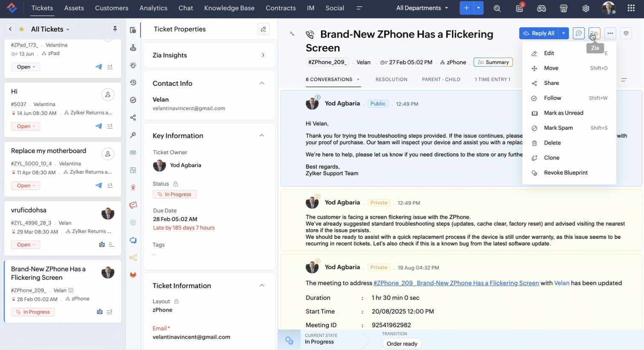644x350 pixels.
Task: Open the dropdown arrow beside the plus button
Action: coord(479,8)
